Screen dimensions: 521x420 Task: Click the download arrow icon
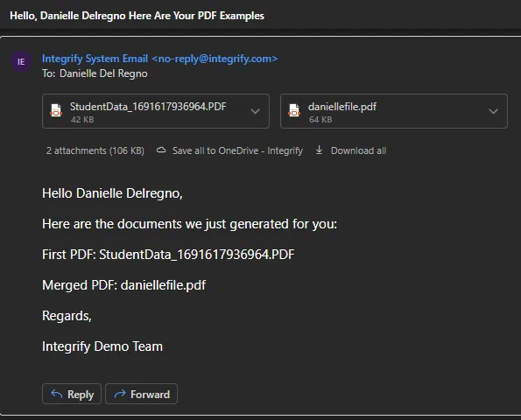(319, 150)
